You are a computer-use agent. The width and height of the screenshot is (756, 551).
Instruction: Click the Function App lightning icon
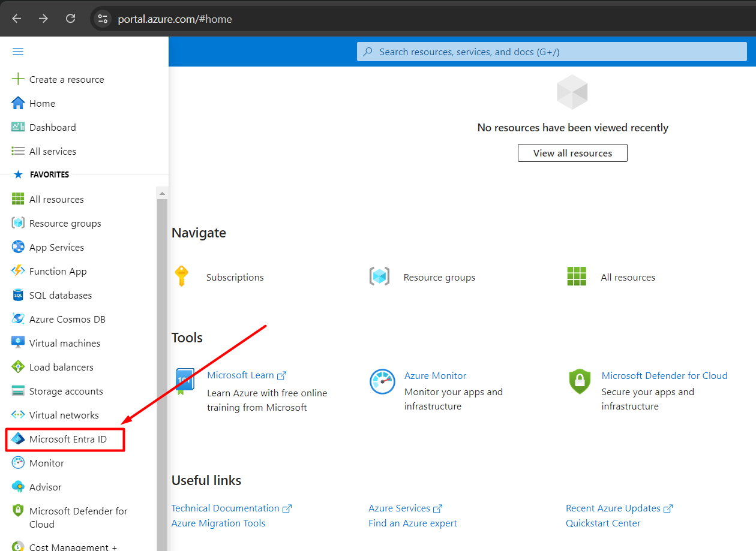coord(18,271)
